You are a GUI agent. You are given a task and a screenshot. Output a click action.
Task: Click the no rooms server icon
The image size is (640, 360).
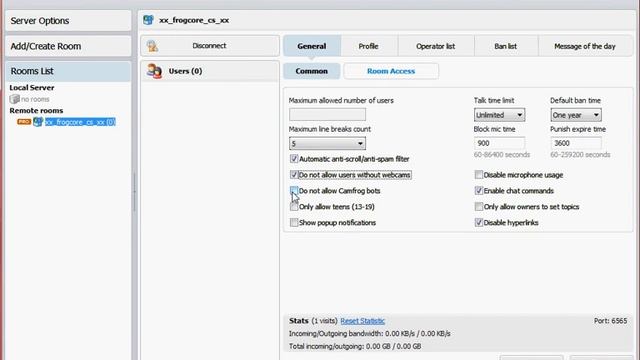coord(14,99)
